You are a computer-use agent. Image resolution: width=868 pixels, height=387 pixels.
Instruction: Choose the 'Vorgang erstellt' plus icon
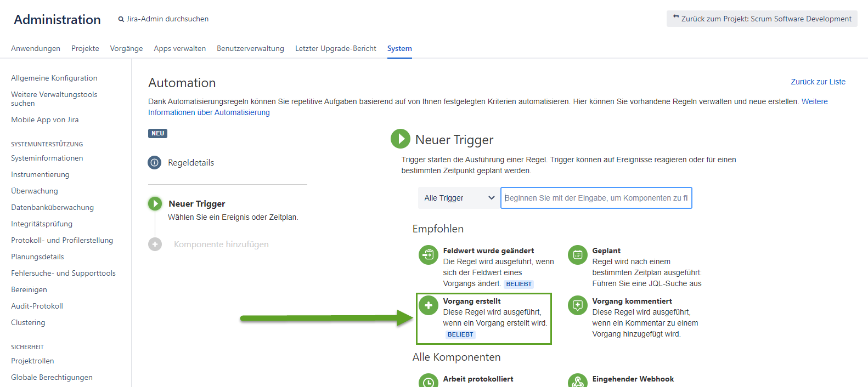click(x=428, y=305)
